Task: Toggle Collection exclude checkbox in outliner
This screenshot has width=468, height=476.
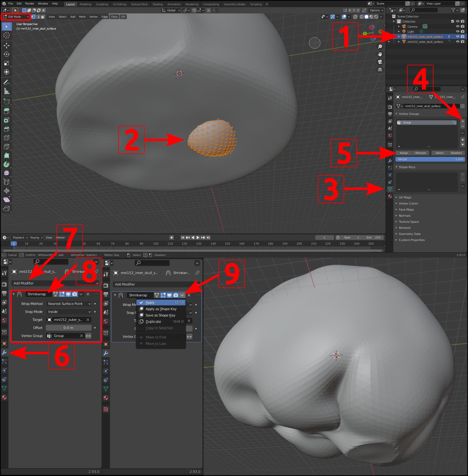Action: point(452,21)
